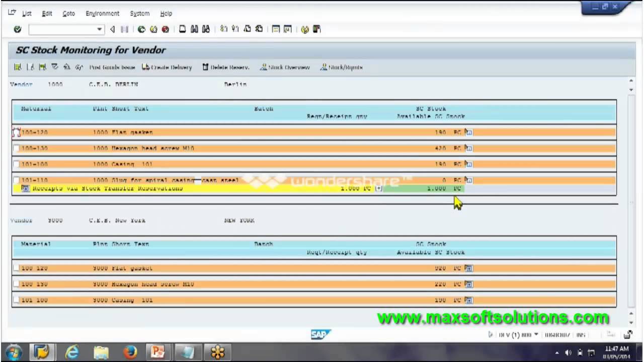Click the green Enter checkmark icon
Image resolution: width=644 pixels, height=362 pixels.
point(18,30)
